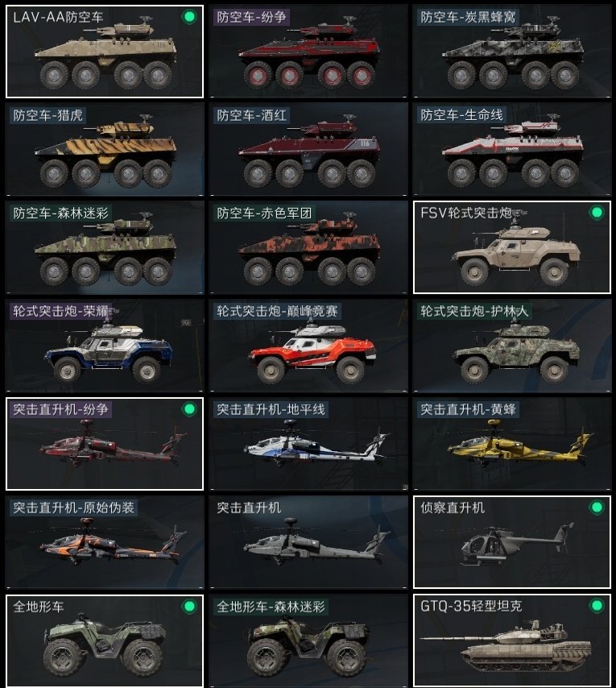
Task: Select the LAV-AA防空车 default skin card
Action: pyautogui.click(x=105, y=52)
